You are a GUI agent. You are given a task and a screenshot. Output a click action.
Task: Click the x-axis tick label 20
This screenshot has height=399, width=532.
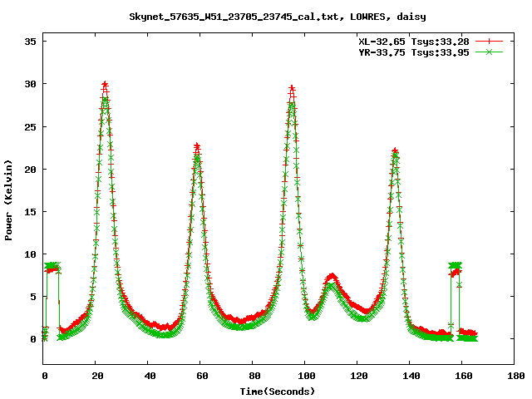click(97, 376)
